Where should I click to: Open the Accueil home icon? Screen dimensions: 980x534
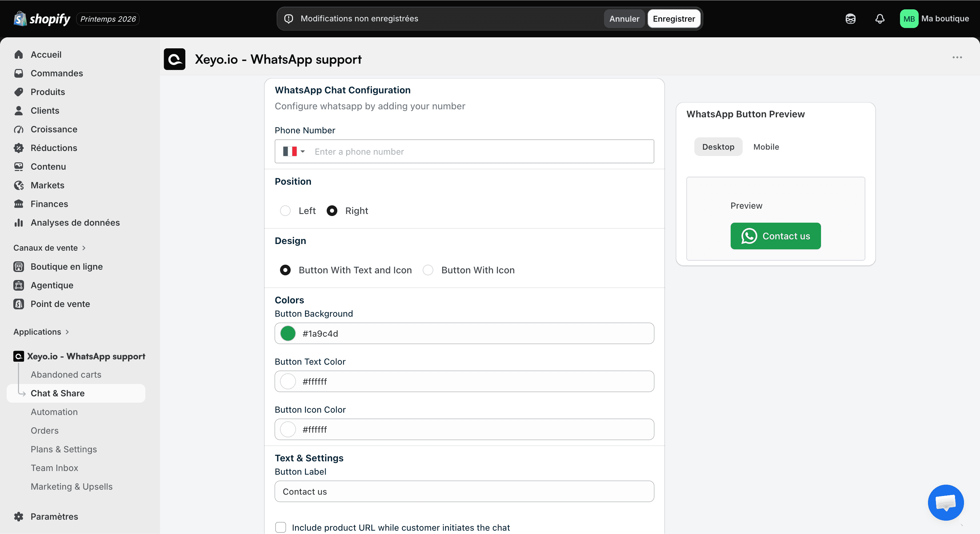pyautogui.click(x=19, y=54)
